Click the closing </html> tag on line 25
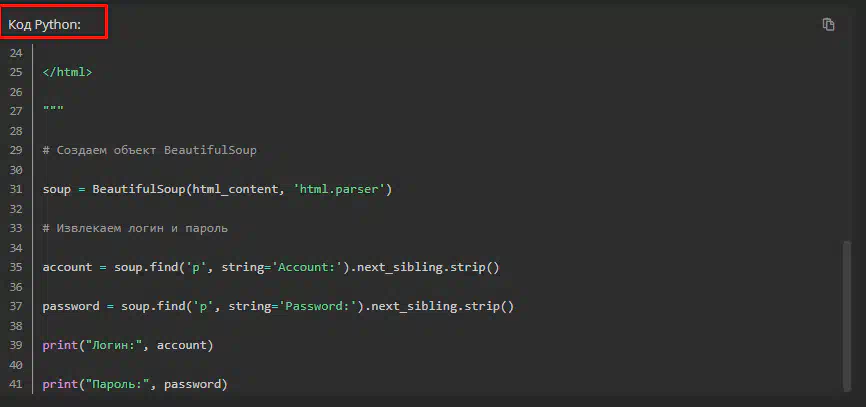Viewport: 866px width, 407px height. tap(67, 72)
